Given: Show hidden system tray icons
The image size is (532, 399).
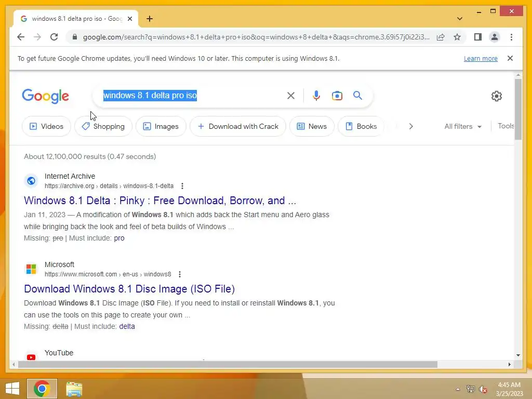Looking at the screenshot, I should click(x=458, y=389).
